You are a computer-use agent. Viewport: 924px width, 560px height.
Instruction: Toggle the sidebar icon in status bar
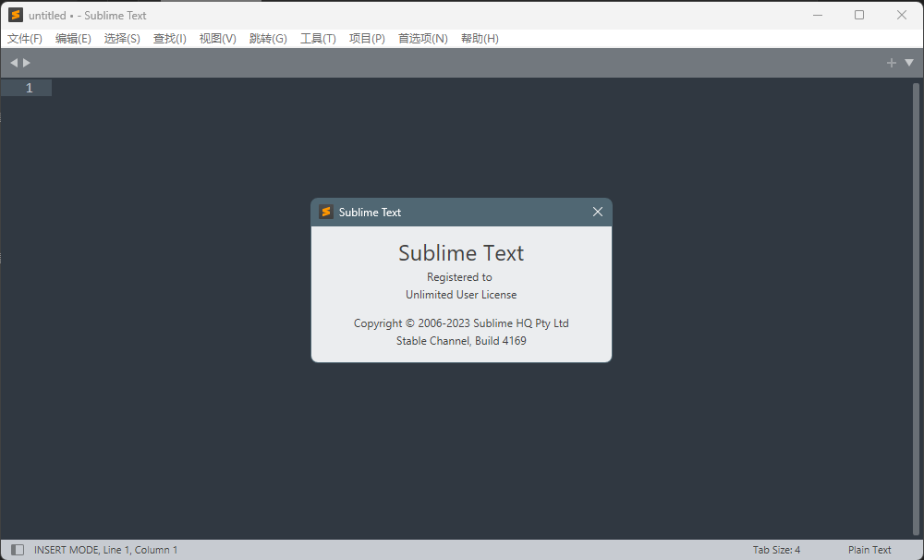coord(18,550)
